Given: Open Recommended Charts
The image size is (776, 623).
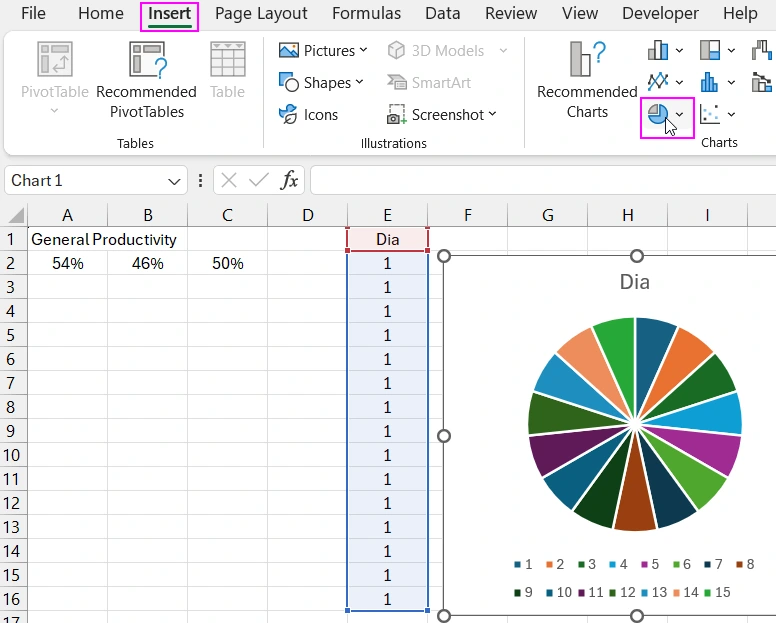Looking at the screenshot, I should pyautogui.click(x=587, y=81).
